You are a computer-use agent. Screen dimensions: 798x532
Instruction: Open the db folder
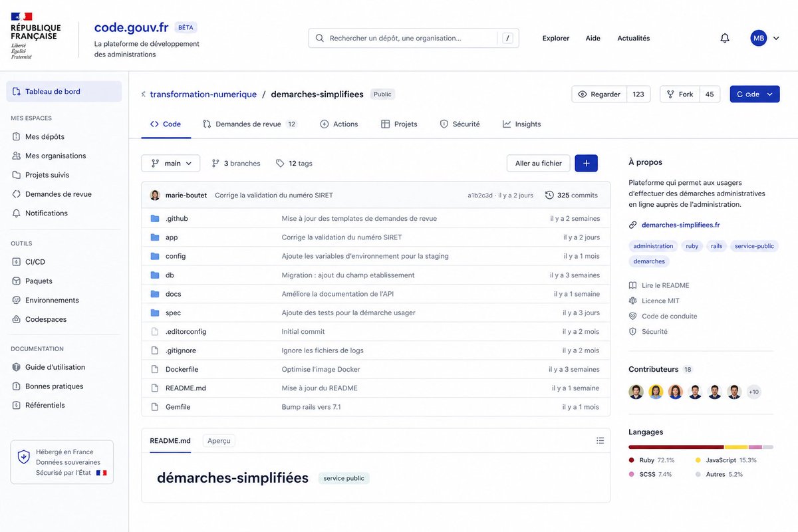[x=170, y=275]
